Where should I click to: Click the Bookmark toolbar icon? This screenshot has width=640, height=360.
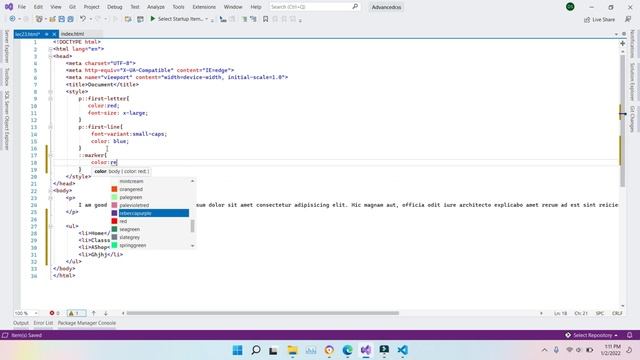pyautogui.click(x=265, y=19)
